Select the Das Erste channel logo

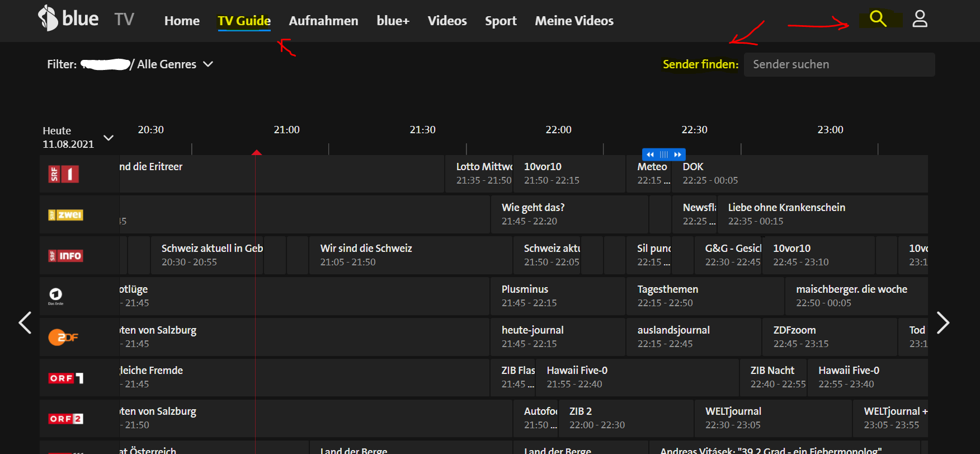tap(56, 296)
